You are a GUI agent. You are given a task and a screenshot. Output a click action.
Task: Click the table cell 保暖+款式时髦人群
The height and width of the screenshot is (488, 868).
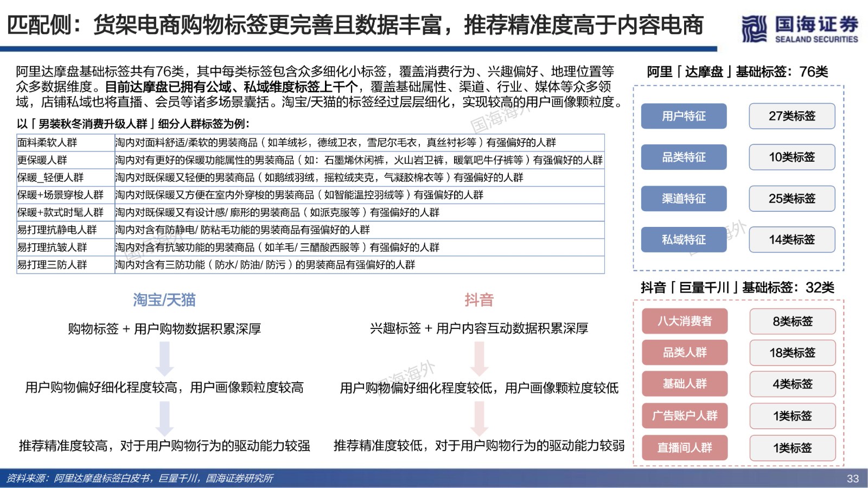click(x=66, y=212)
